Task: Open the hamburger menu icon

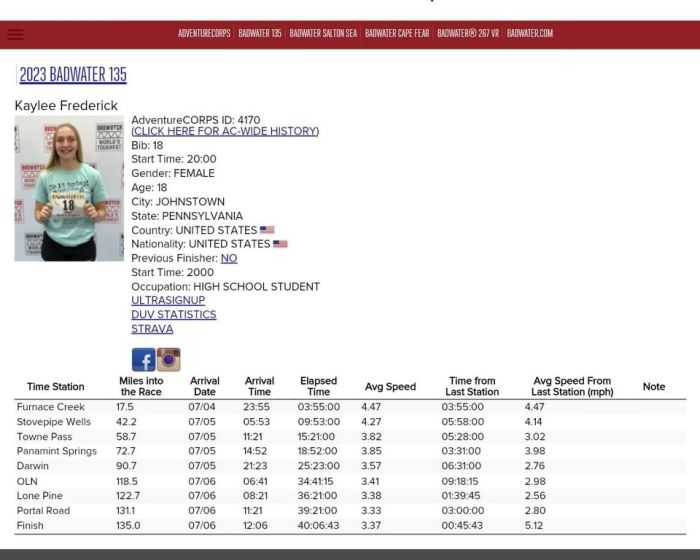Action: click(x=15, y=34)
